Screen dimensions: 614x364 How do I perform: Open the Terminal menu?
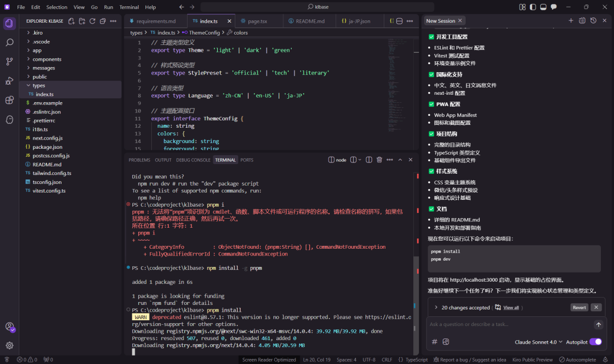pyautogui.click(x=129, y=6)
